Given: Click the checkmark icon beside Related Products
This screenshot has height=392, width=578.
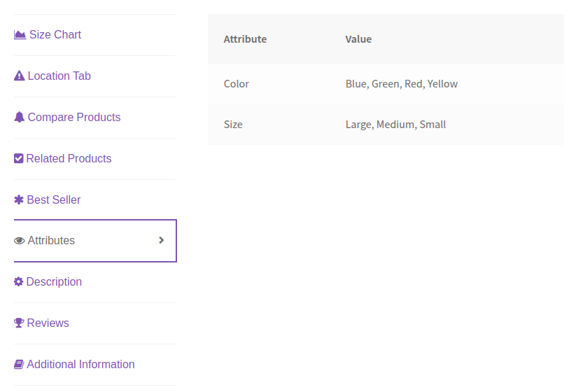Looking at the screenshot, I should point(18,159).
